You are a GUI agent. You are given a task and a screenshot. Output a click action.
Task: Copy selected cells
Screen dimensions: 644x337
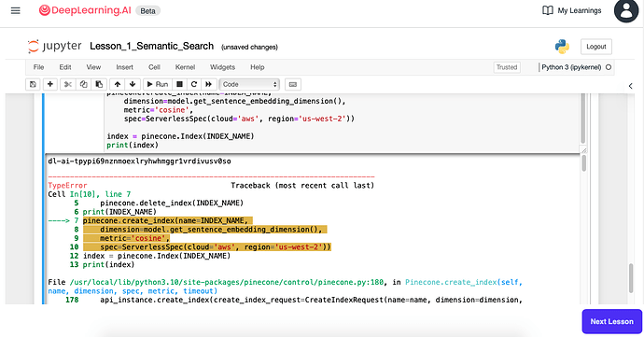tap(83, 84)
